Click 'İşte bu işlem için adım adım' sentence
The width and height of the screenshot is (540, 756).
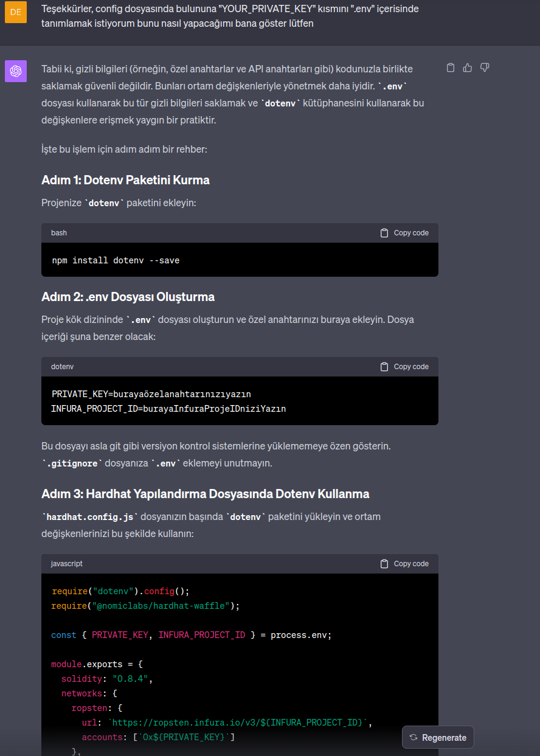click(x=124, y=149)
